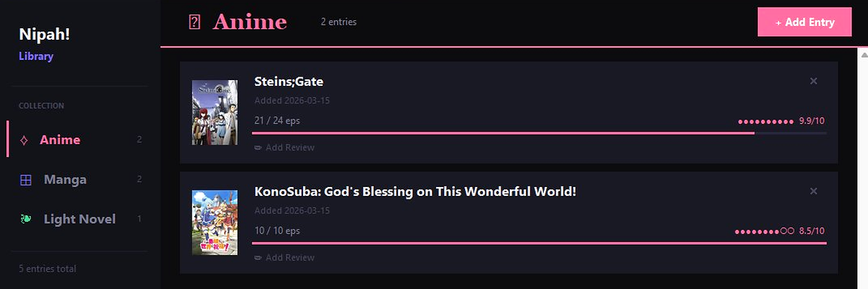Click the green icon beside Light Novel
The height and width of the screenshot is (289, 868).
point(26,219)
